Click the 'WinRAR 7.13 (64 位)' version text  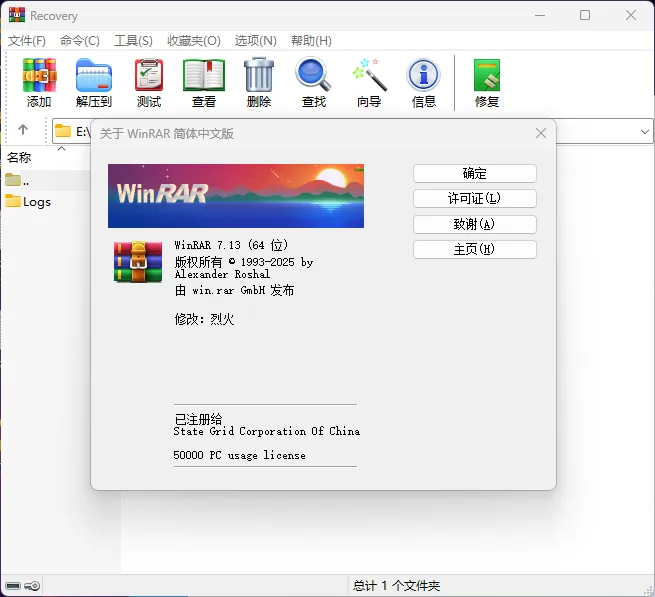231,245
